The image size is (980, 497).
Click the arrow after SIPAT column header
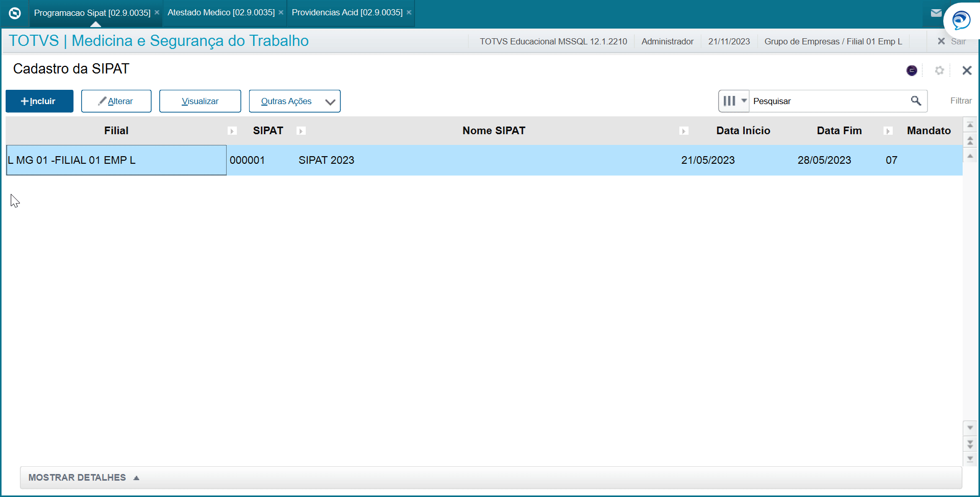[301, 131]
